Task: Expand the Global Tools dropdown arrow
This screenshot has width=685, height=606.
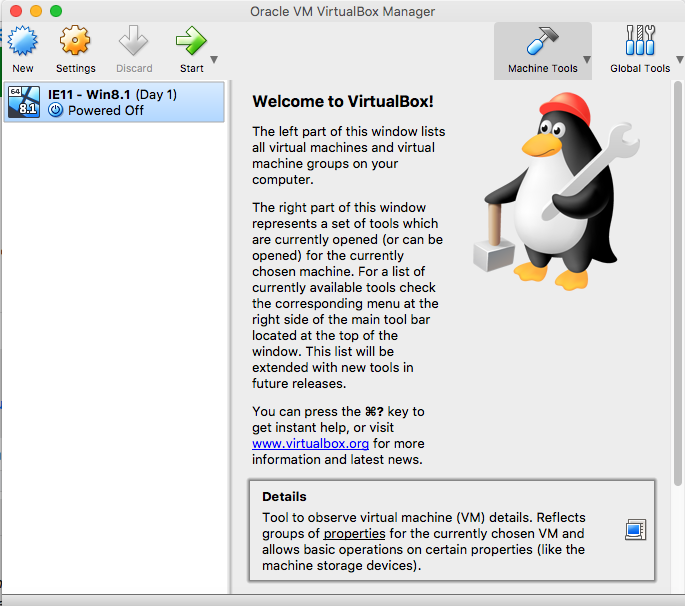Action: 679,60
